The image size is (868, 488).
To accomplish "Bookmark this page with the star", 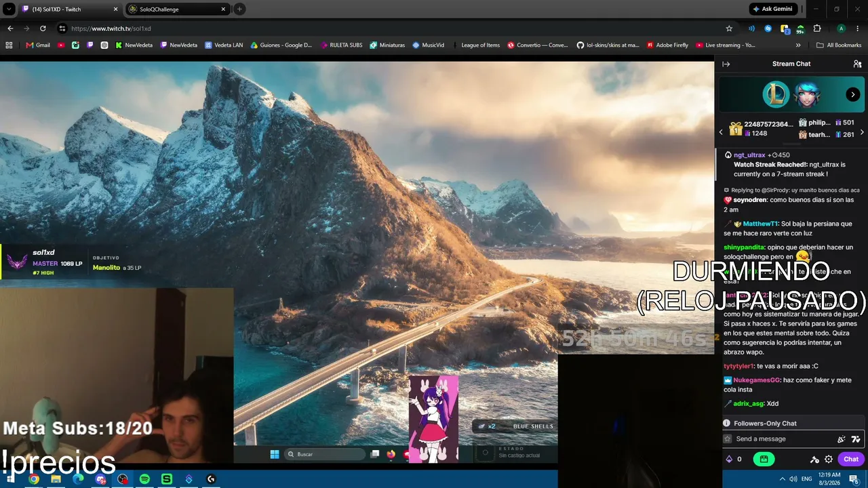I will (729, 28).
